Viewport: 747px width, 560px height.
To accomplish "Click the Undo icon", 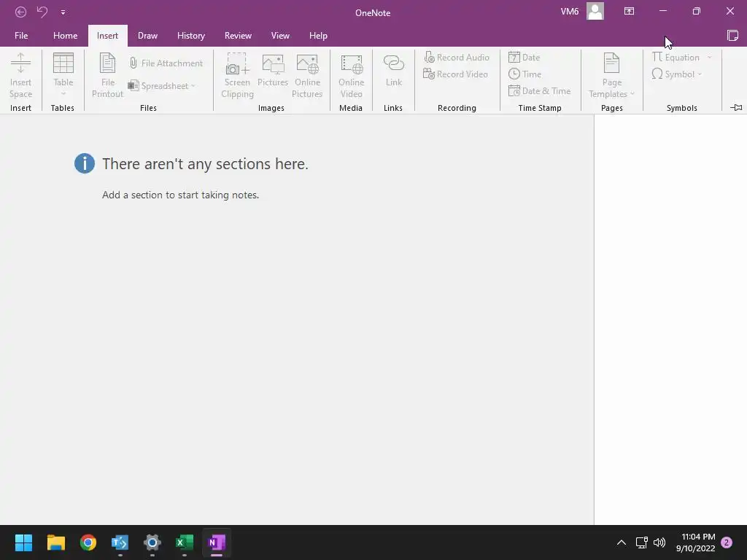I will click(42, 12).
